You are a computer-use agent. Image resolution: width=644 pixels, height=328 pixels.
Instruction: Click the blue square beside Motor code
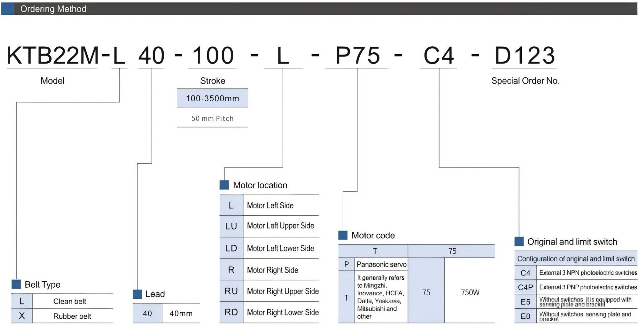tap(343, 235)
